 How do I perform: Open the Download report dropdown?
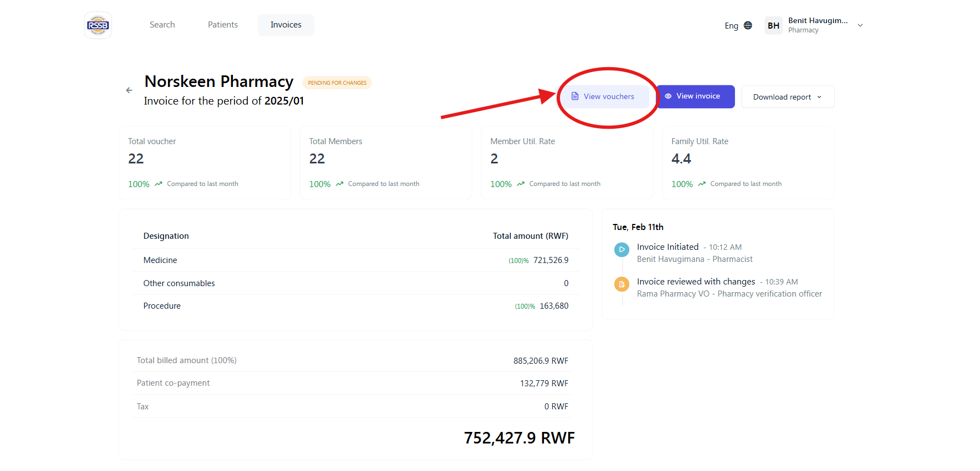(x=788, y=97)
